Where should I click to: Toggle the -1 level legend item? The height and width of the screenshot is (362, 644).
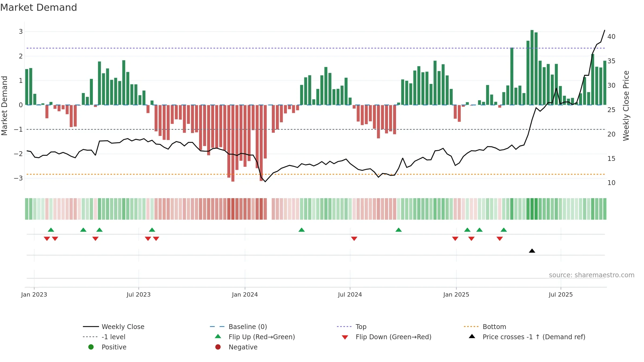104,337
